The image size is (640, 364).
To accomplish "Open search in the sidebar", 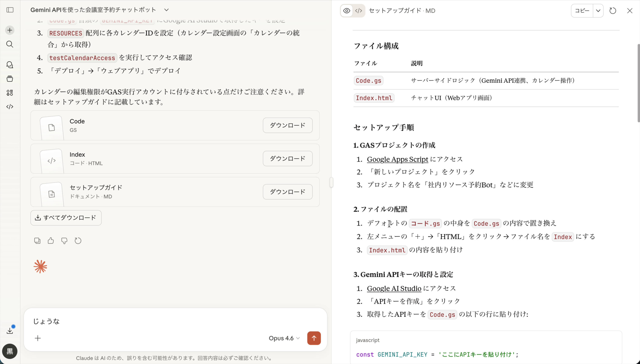I will point(10,44).
